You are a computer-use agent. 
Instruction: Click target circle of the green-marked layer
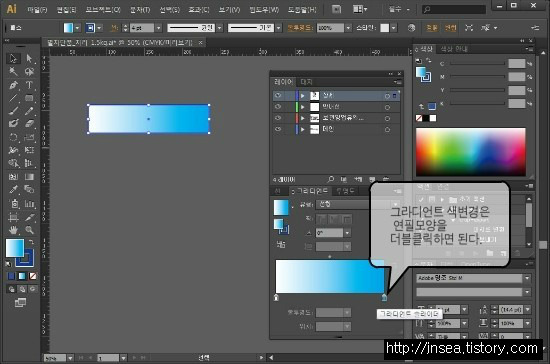387,107
